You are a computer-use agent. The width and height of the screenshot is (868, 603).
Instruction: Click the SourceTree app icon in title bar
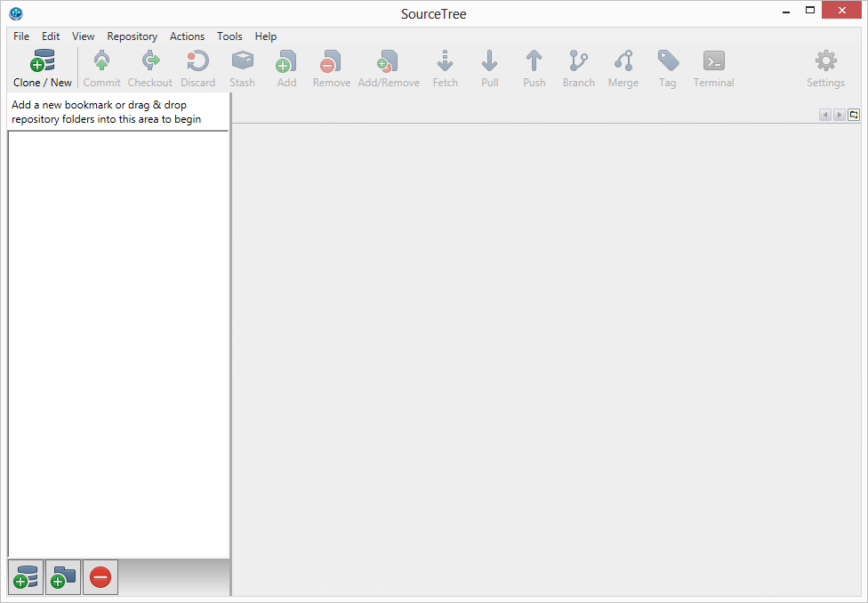tap(16, 13)
